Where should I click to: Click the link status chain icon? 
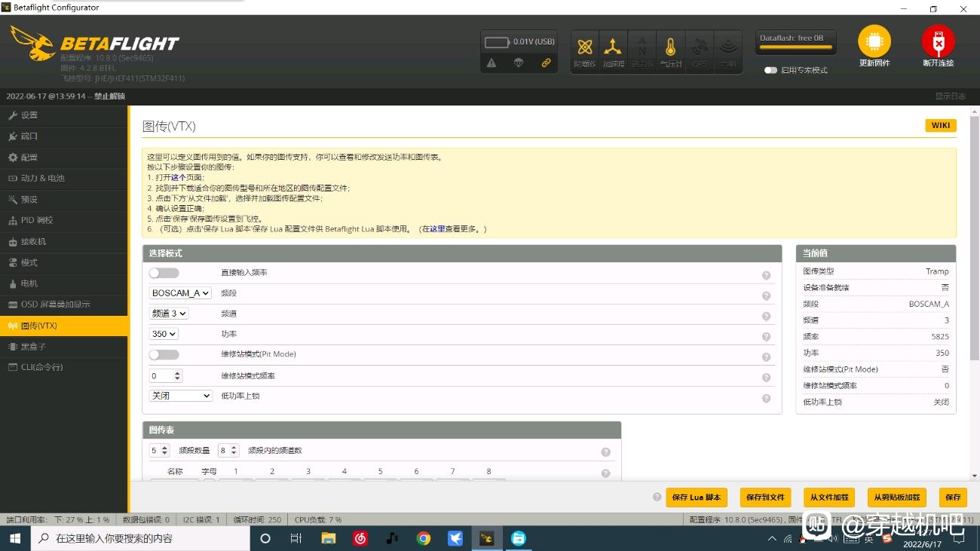(546, 63)
